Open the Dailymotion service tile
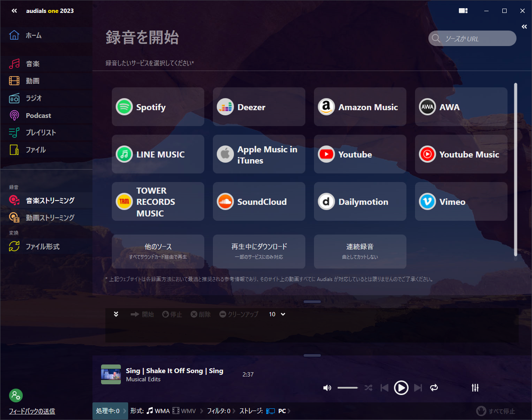532x420 pixels. (x=360, y=201)
